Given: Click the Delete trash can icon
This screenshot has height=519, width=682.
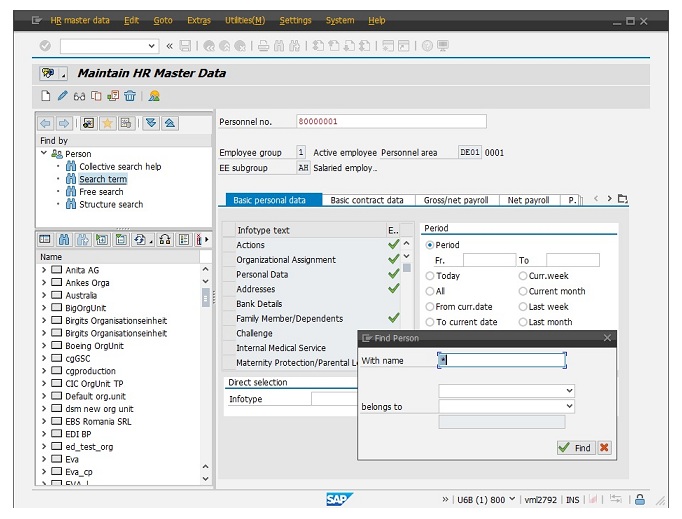Looking at the screenshot, I should tap(130, 96).
